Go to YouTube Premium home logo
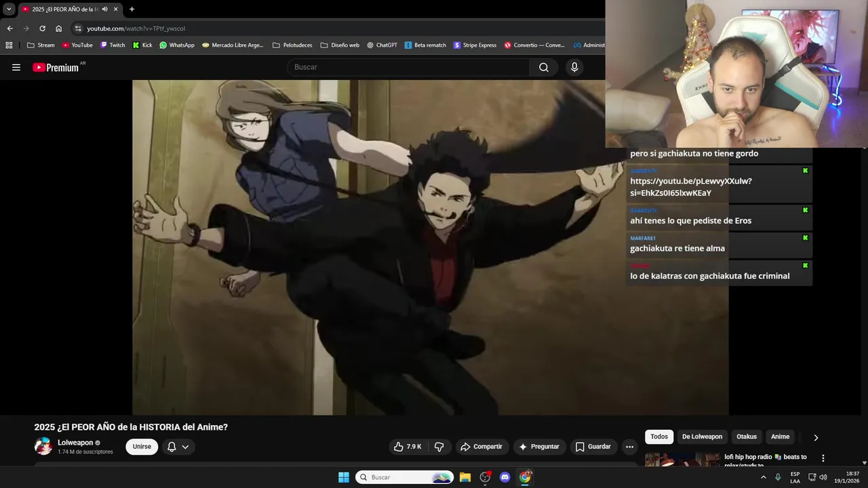Image resolution: width=868 pixels, height=488 pixels. [x=57, y=67]
